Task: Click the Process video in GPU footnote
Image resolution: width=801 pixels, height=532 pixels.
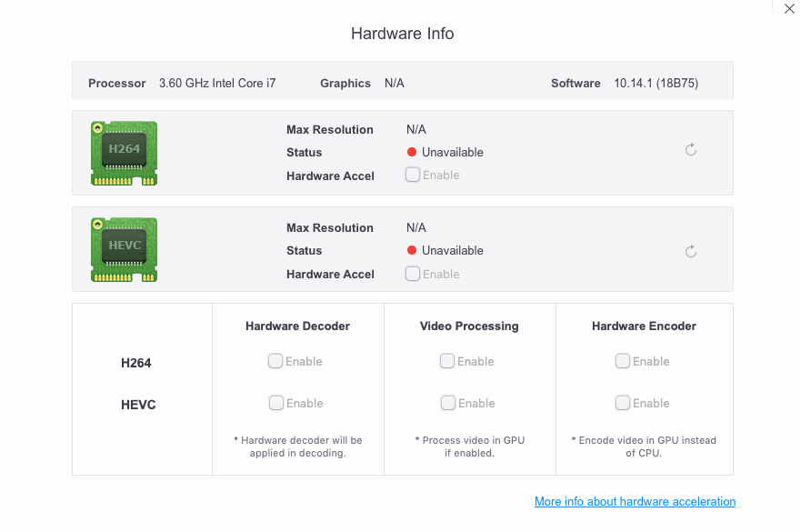Action: click(x=469, y=447)
